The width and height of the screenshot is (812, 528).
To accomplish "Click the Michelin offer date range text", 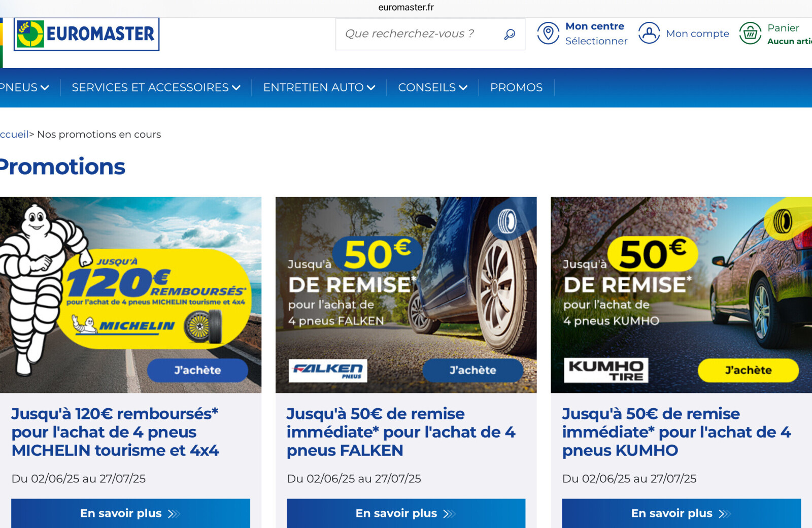I will [79, 479].
